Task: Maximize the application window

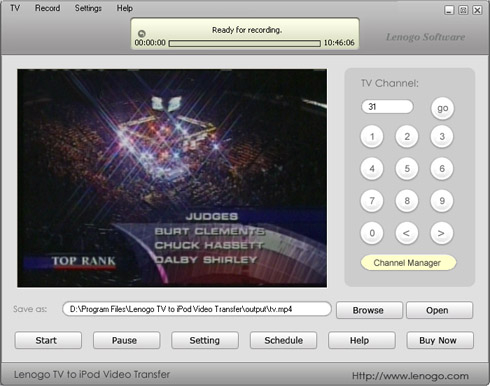Action: pos(463,10)
